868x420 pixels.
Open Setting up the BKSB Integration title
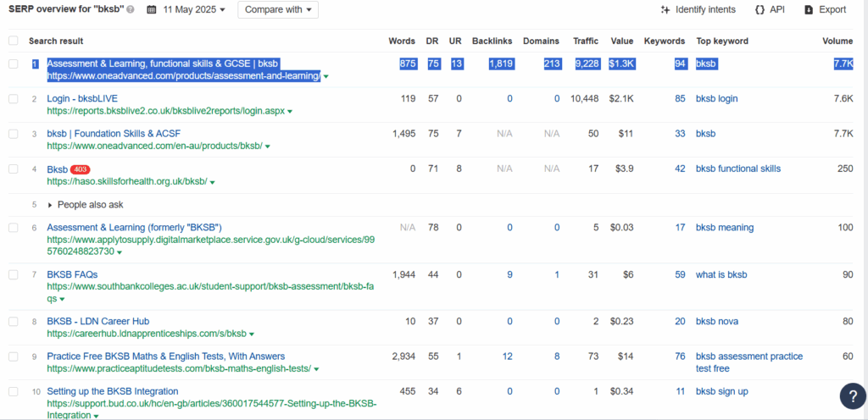pos(113,392)
